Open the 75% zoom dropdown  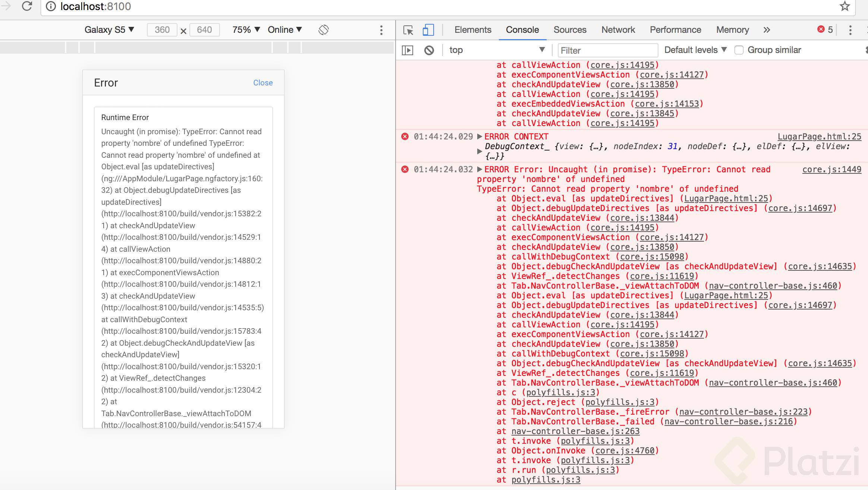coord(246,30)
